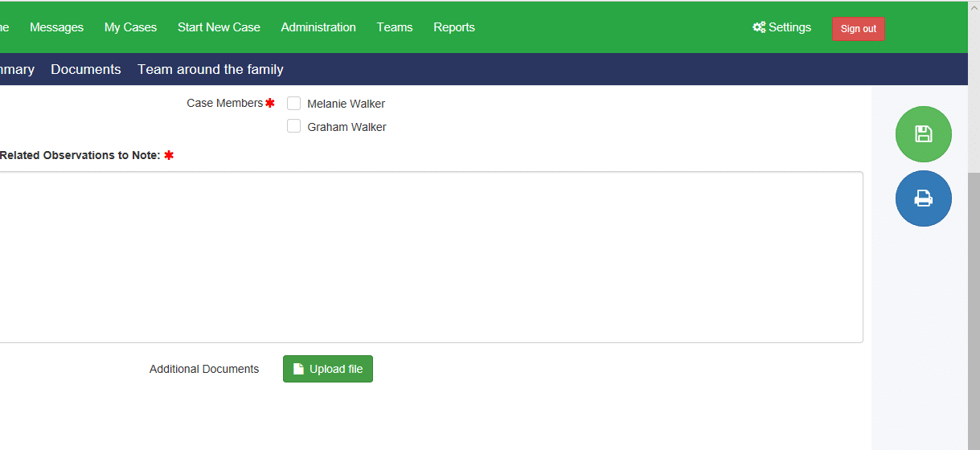
Task: Open the Administration menu
Action: 318,27
